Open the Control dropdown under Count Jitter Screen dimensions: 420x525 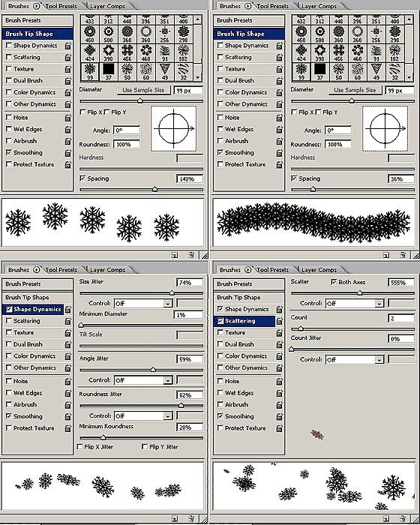pyautogui.click(x=354, y=359)
